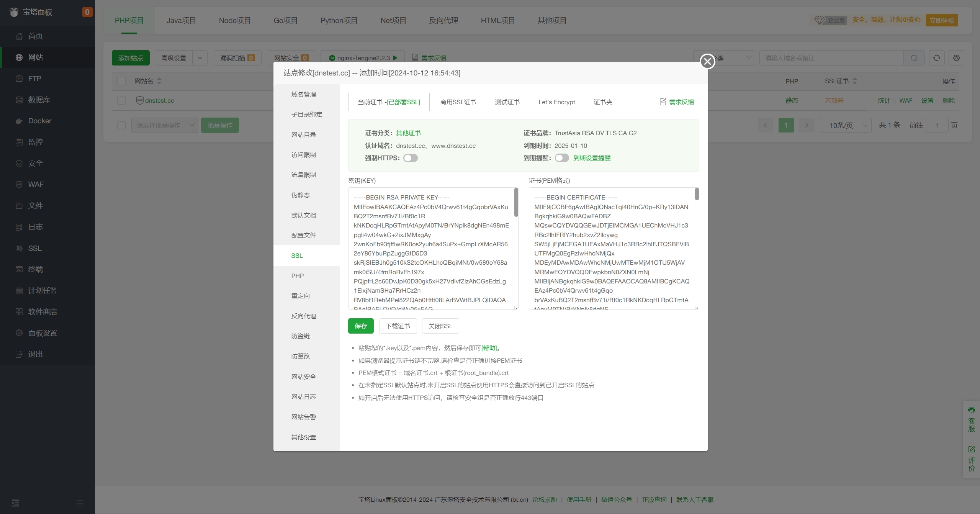Switch to the Let's Encrypt tab

click(556, 102)
